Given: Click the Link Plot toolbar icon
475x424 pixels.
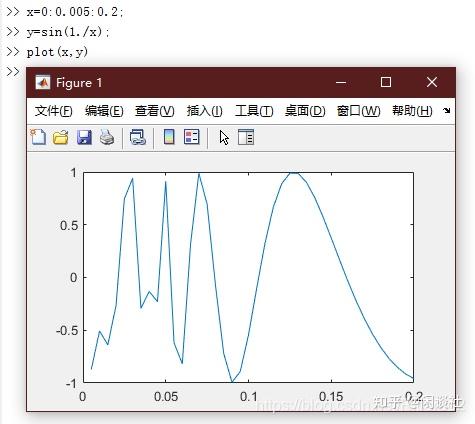Looking at the screenshot, I should pyautogui.click(x=138, y=137).
